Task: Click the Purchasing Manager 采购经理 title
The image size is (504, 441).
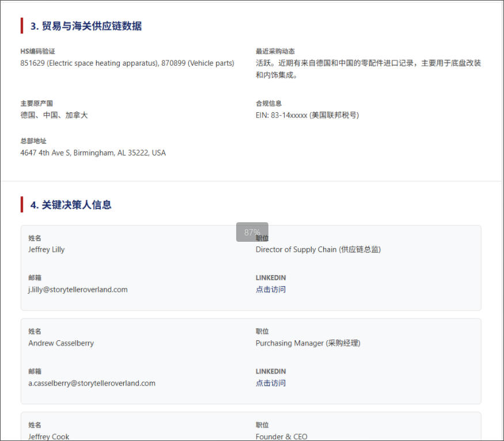Action: (309, 343)
